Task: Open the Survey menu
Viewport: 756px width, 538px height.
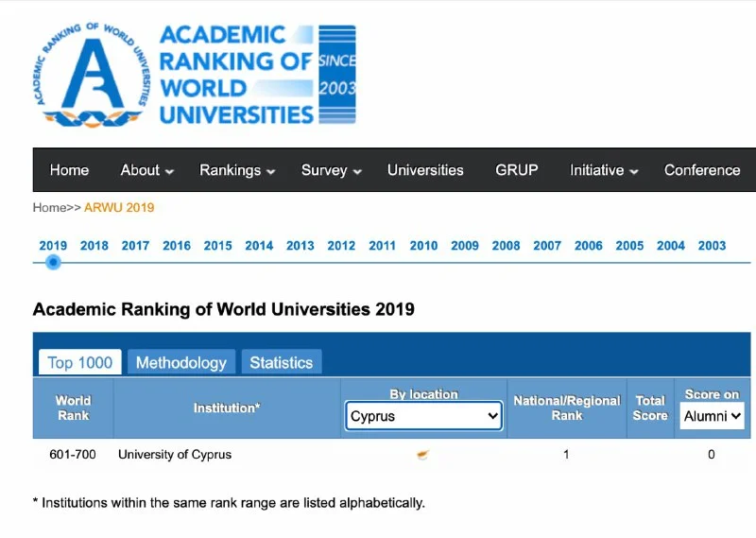Action: pos(331,170)
